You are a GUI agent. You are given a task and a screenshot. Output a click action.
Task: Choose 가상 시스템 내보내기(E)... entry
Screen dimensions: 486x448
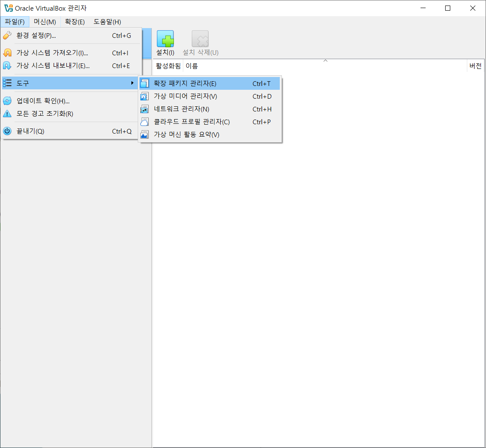click(x=71, y=66)
